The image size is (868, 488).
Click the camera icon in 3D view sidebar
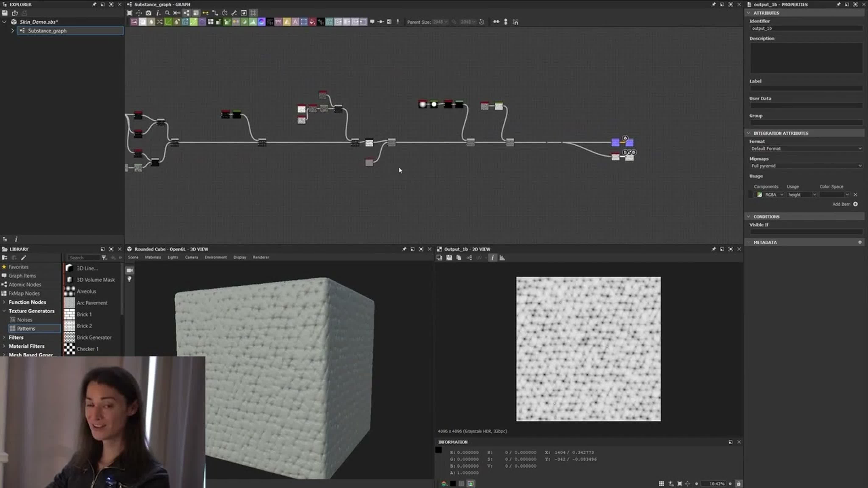point(129,270)
